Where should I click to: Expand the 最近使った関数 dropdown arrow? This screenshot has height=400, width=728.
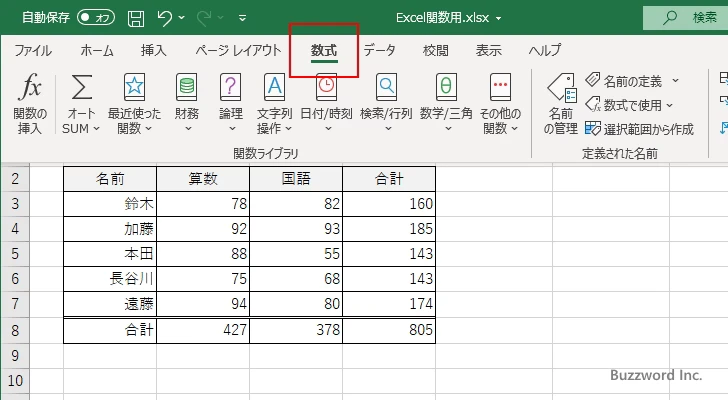click(149, 129)
